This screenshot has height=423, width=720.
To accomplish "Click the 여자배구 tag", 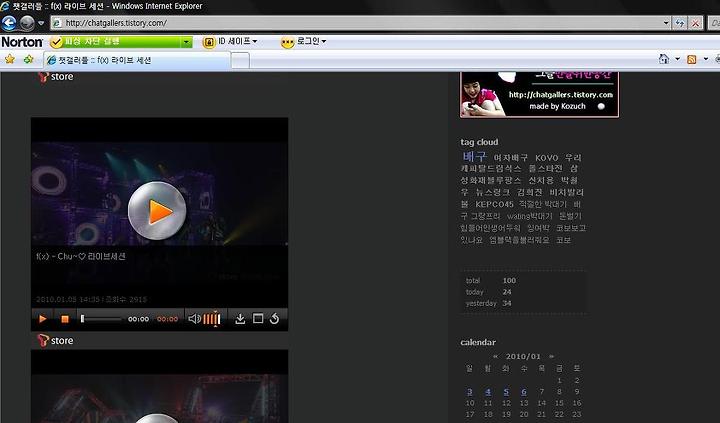I will coord(511,158).
